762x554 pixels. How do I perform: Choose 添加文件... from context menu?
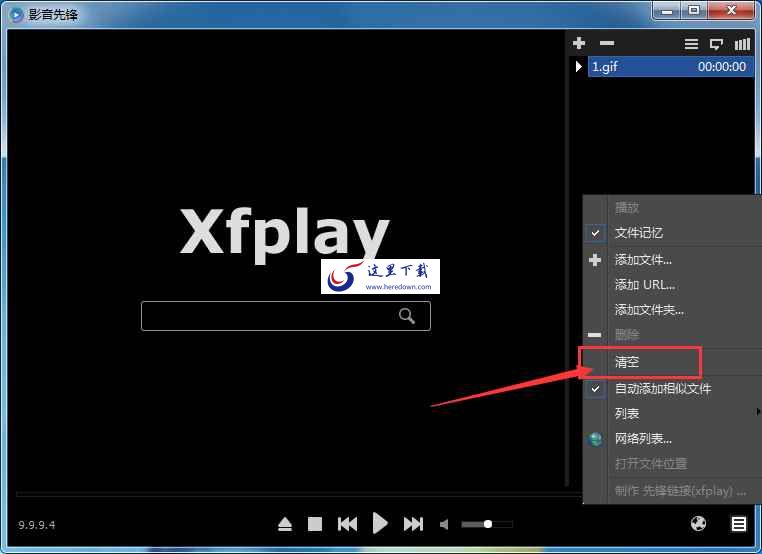tap(673, 260)
